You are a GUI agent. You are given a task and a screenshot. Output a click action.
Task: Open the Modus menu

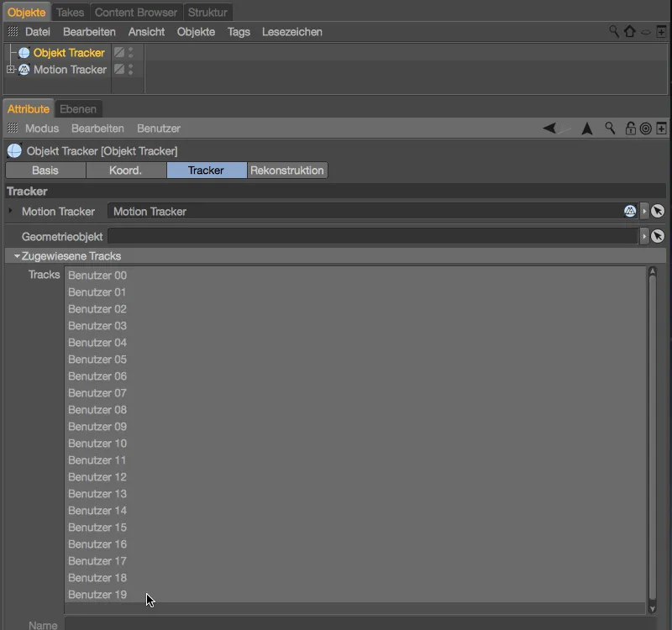coord(42,129)
